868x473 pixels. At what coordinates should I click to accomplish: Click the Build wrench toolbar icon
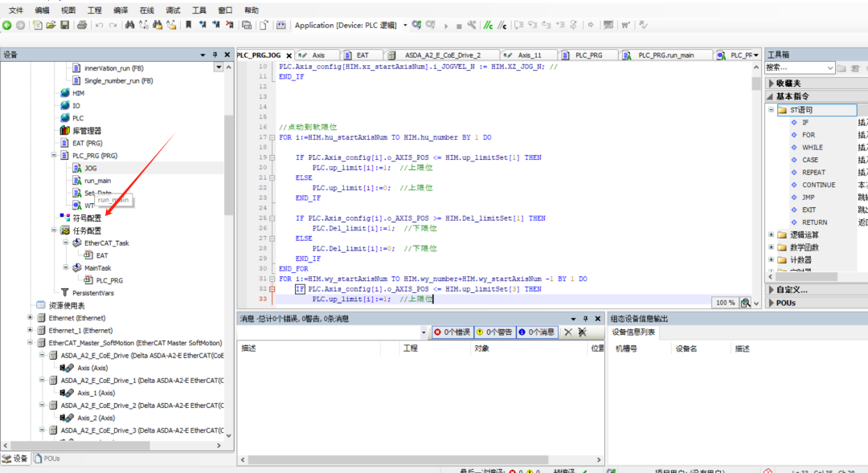[472, 25]
